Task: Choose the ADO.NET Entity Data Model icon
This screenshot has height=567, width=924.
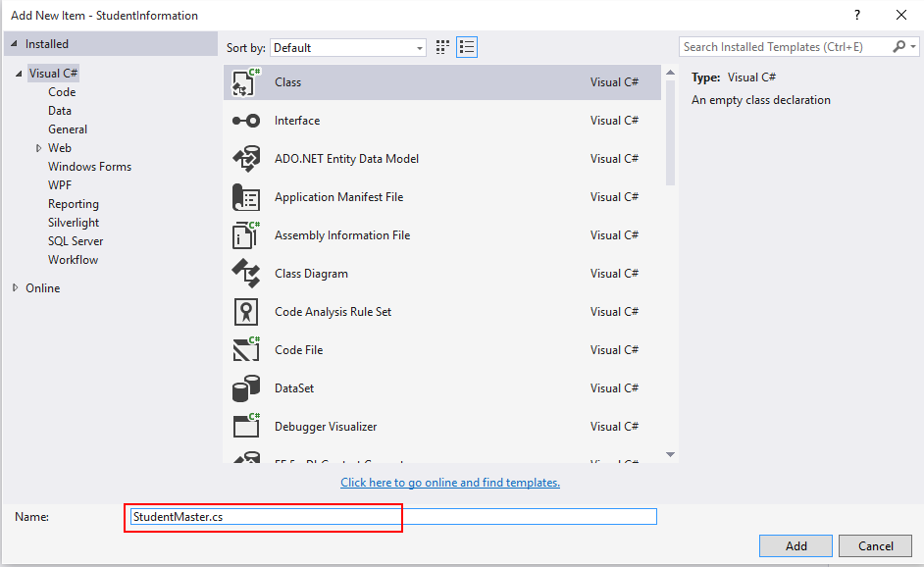Action: coord(245,159)
